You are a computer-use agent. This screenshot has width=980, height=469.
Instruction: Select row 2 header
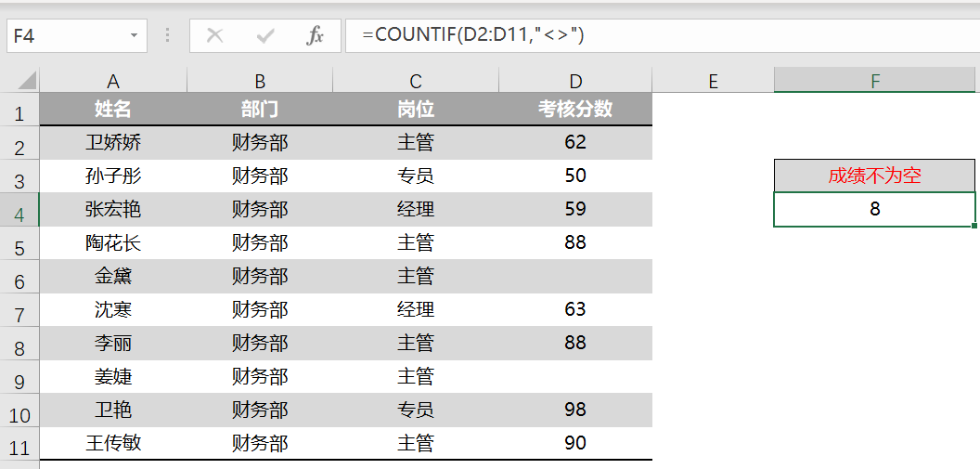19,143
